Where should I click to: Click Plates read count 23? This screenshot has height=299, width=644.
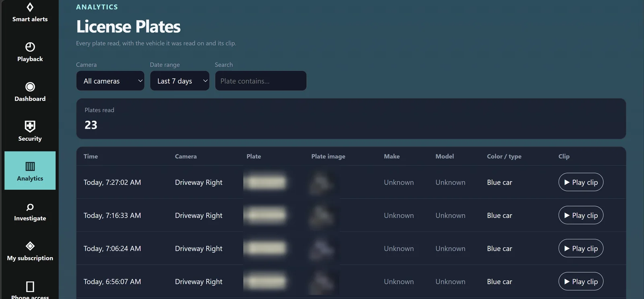pyautogui.click(x=91, y=125)
